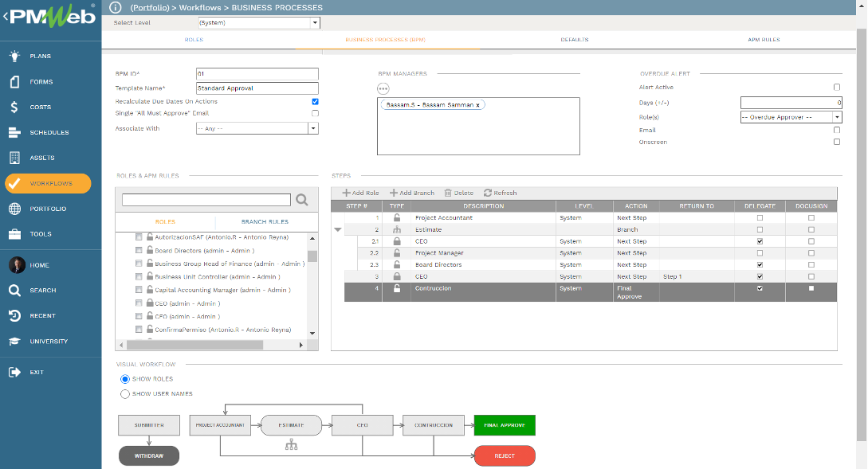Click the green Final Approve node
The image size is (868, 469).
click(x=505, y=425)
